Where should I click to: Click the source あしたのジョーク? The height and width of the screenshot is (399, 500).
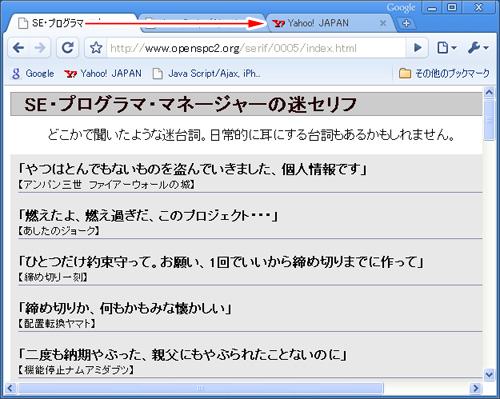59,231
